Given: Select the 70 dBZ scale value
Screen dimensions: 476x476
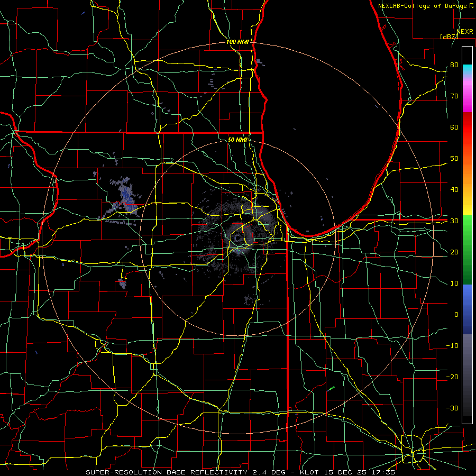Looking at the screenshot, I should 454,96.
